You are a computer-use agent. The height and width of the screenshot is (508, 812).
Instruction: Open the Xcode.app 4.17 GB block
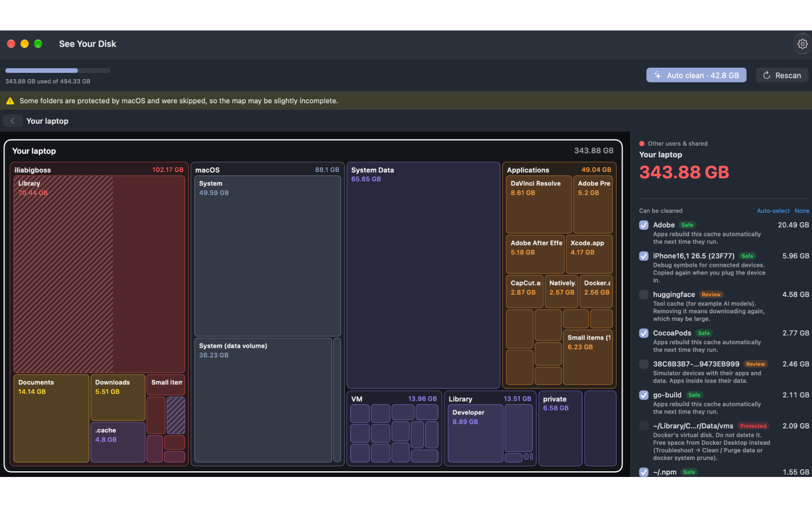[x=589, y=254]
